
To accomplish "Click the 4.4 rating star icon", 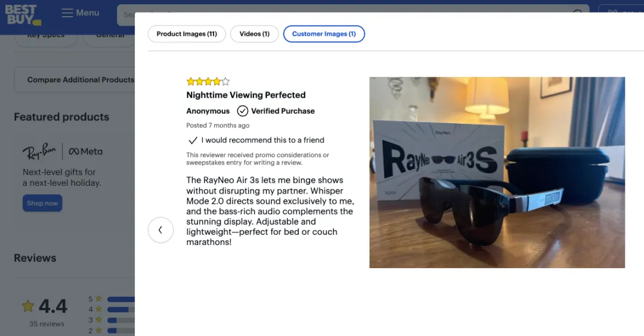I will coord(28,306).
